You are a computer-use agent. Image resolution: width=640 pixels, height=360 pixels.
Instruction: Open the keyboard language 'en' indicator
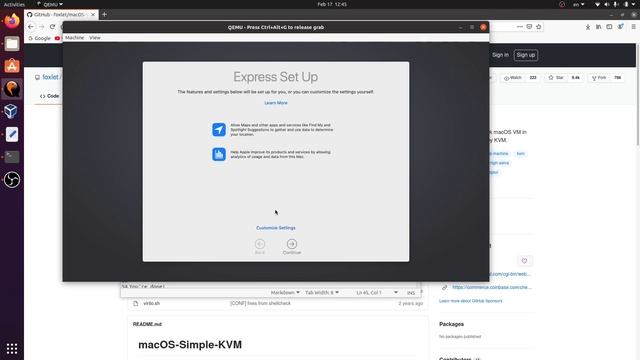tap(578, 4)
